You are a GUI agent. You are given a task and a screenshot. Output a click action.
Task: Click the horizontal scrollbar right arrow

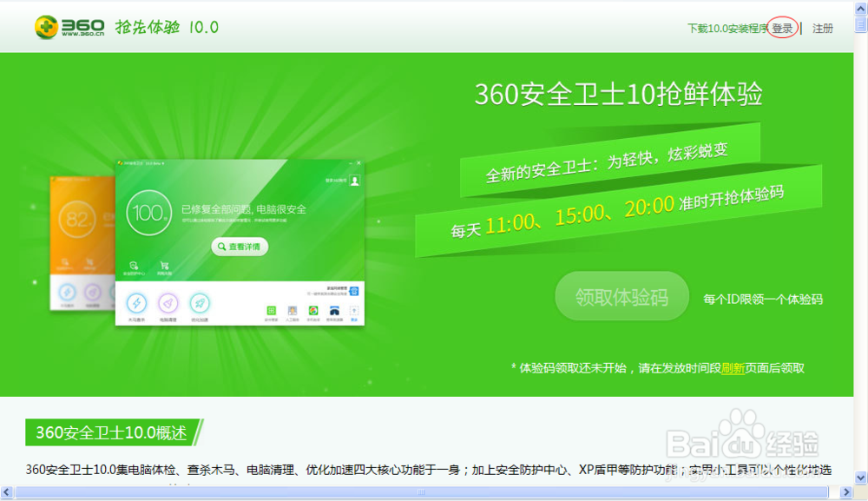[845, 492]
